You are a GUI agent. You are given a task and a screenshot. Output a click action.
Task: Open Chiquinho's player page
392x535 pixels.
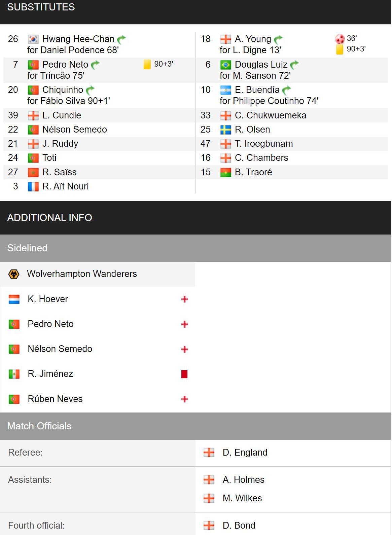[63, 90]
